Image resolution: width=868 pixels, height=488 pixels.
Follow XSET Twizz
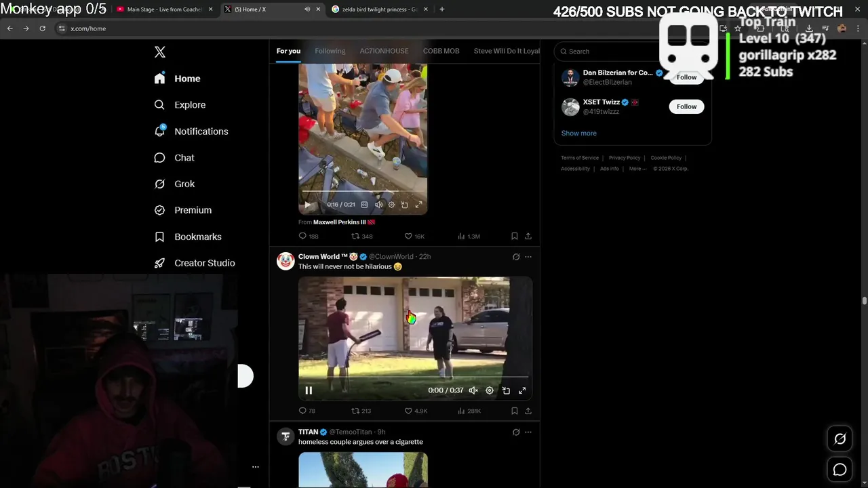pos(686,106)
